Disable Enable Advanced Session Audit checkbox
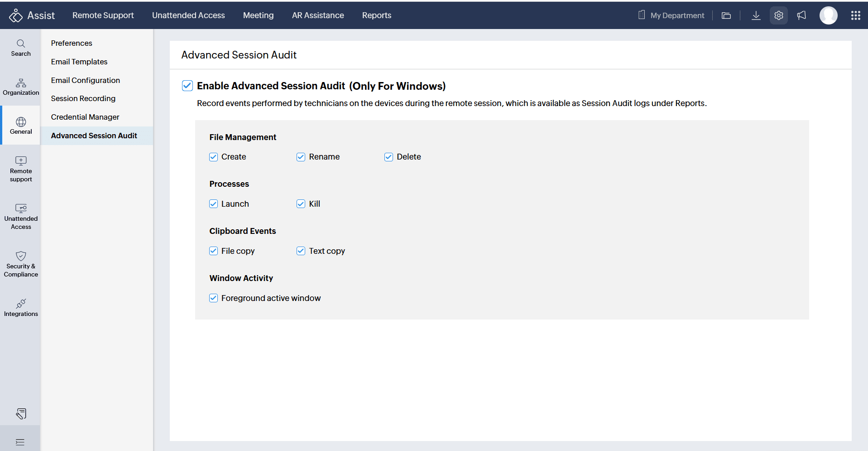The width and height of the screenshot is (868, 451). tap(187, 86)
